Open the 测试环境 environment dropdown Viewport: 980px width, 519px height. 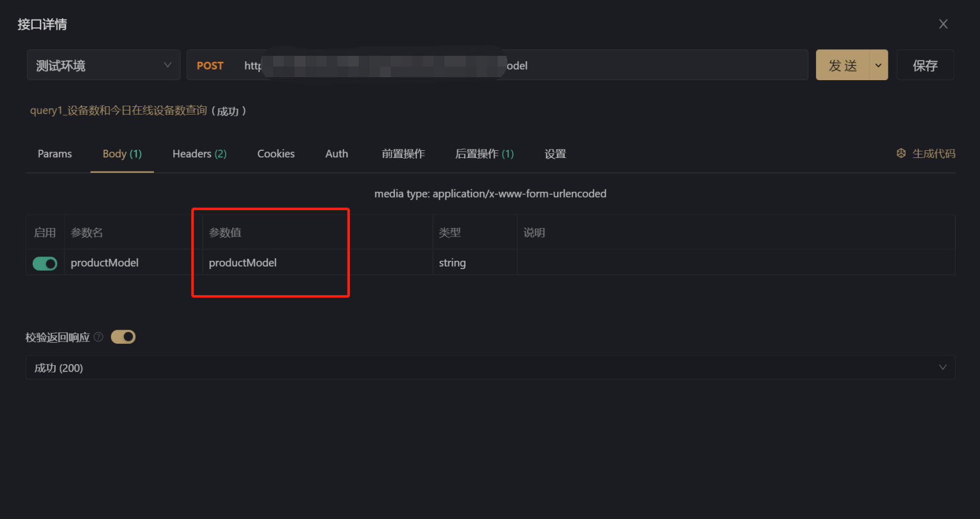coord(103,65)
